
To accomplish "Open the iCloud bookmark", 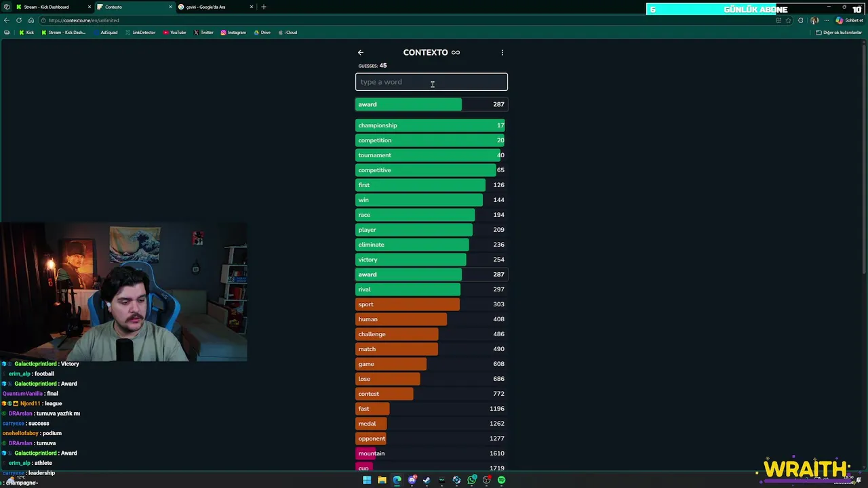I will (288, 33).
